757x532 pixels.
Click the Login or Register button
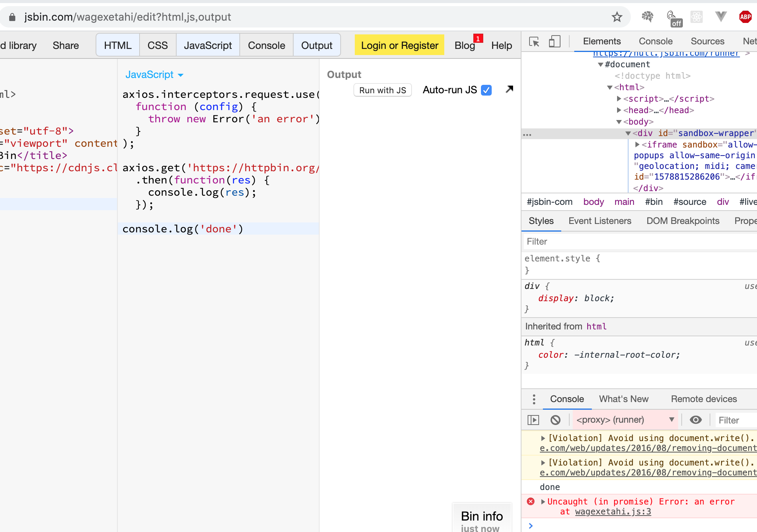point(400,45)
